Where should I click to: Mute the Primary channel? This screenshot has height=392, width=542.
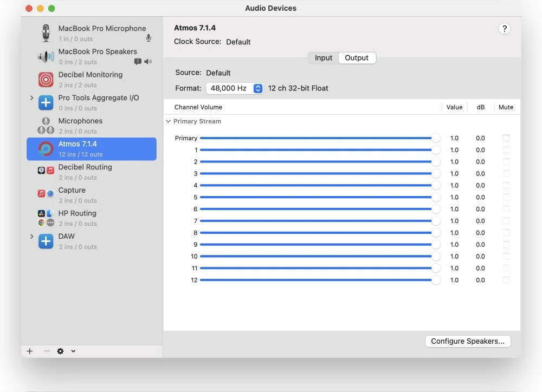[506, 138]
